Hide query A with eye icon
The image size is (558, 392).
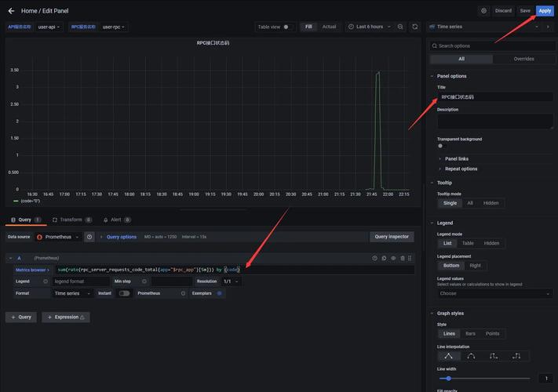pyautogui.click(x=393, y=258)
